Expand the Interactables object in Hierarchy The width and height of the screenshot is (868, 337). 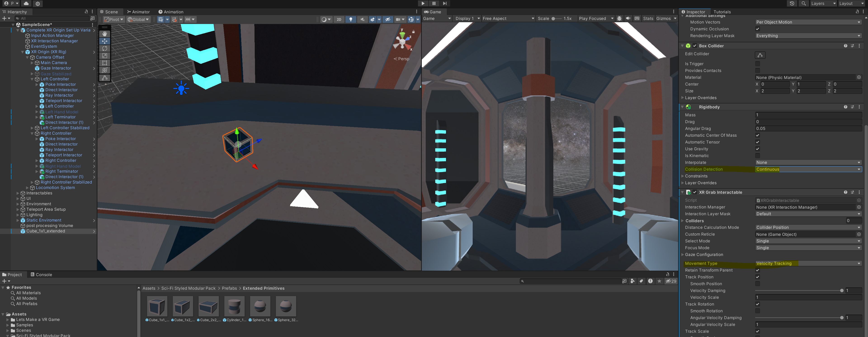[x=18, y=193]
